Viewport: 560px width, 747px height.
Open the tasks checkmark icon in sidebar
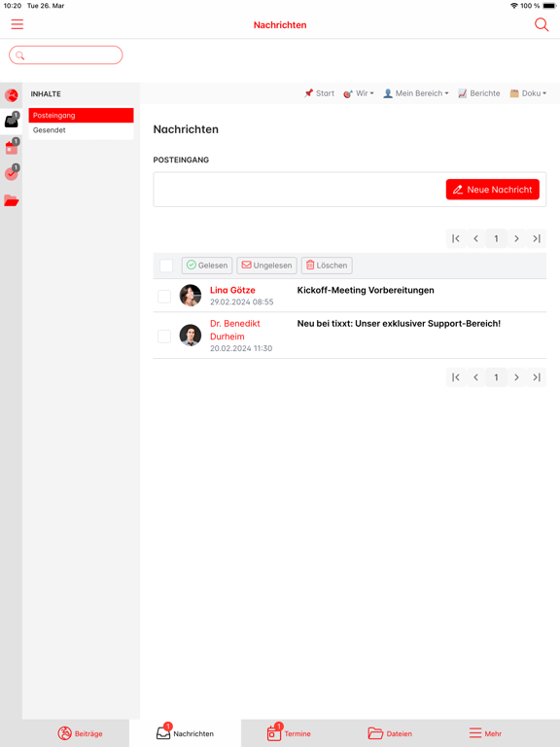(12, 173)
